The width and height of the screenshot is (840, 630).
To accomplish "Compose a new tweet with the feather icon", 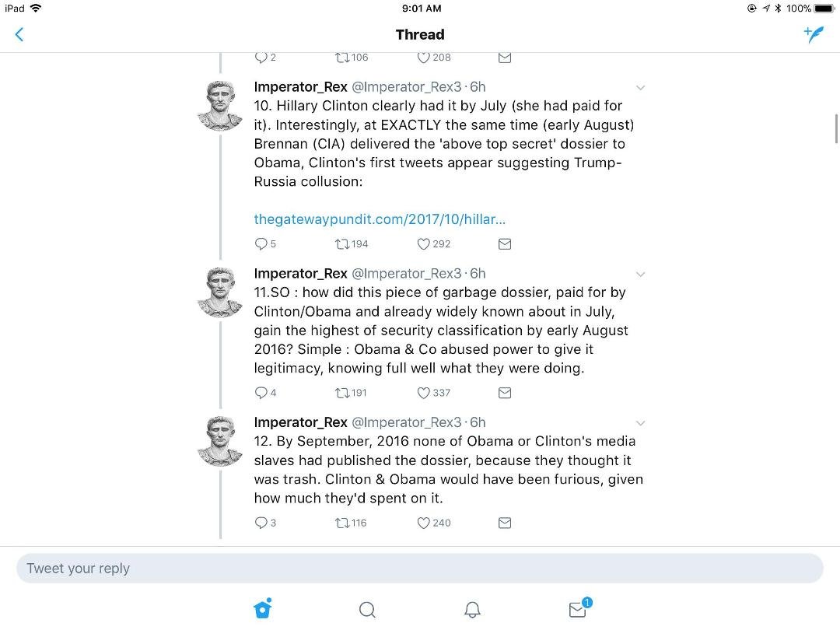I will [x=814, y=34].
